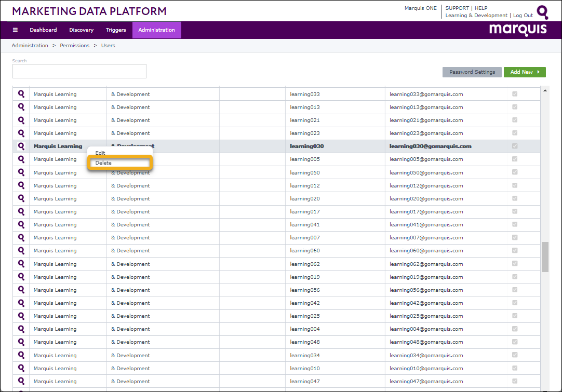The height and width of the screenshot is (392, 562).
Task: Open row action icon for learning047
Action: (x=21, y=381)
